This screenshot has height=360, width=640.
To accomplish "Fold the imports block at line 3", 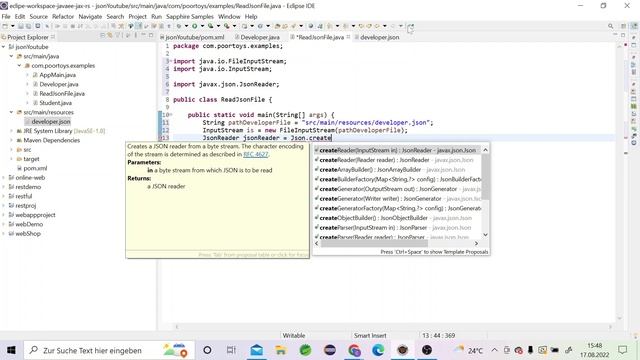I will pyautogui.click(x=171, y=61).
